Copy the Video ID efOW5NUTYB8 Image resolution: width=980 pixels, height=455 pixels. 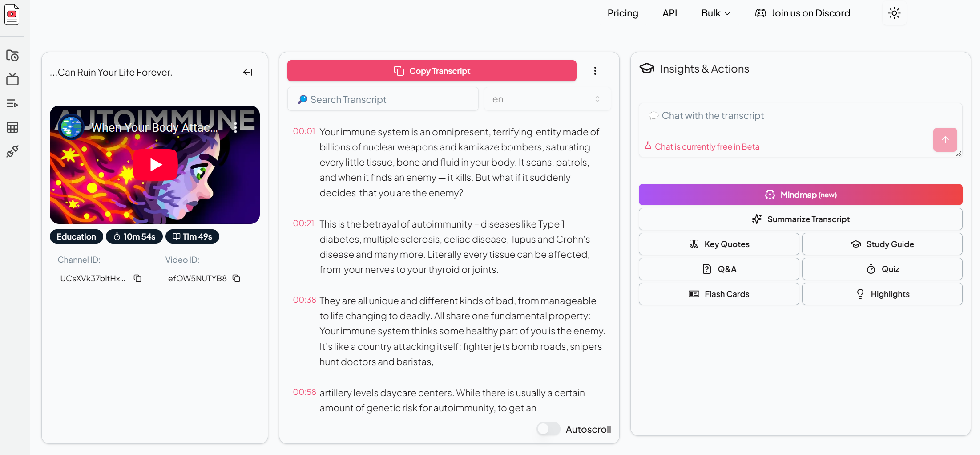click(237, 278)
